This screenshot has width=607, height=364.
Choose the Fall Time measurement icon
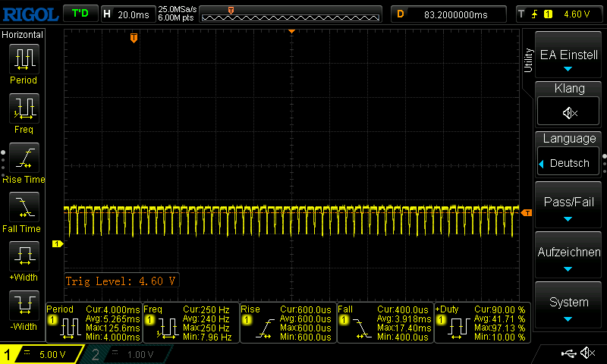23,208
